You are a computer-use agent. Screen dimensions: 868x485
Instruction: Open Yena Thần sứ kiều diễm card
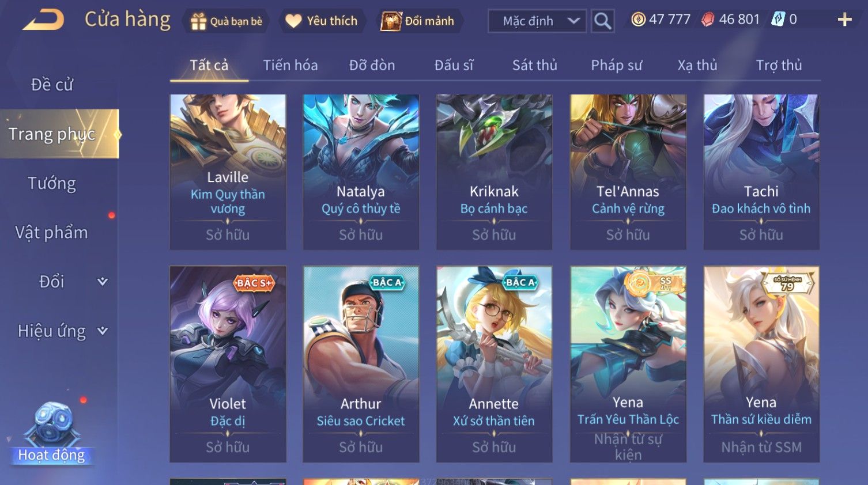tap(761, 364)
